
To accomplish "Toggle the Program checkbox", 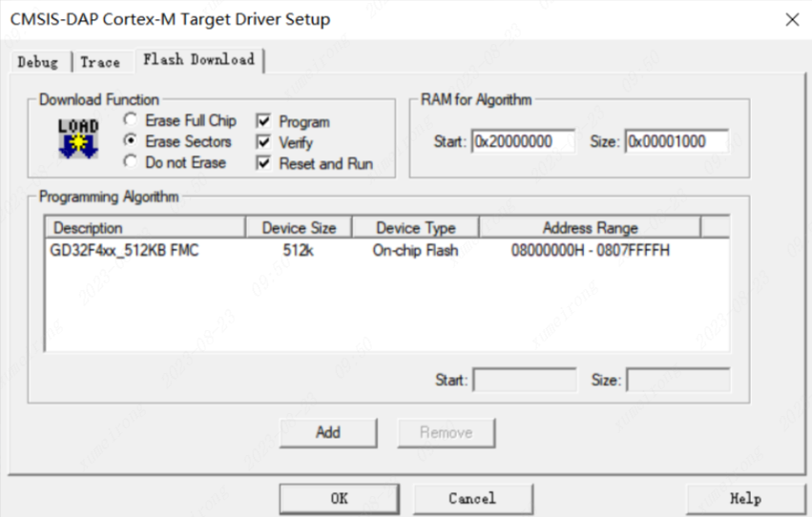I will click(263, 122).
